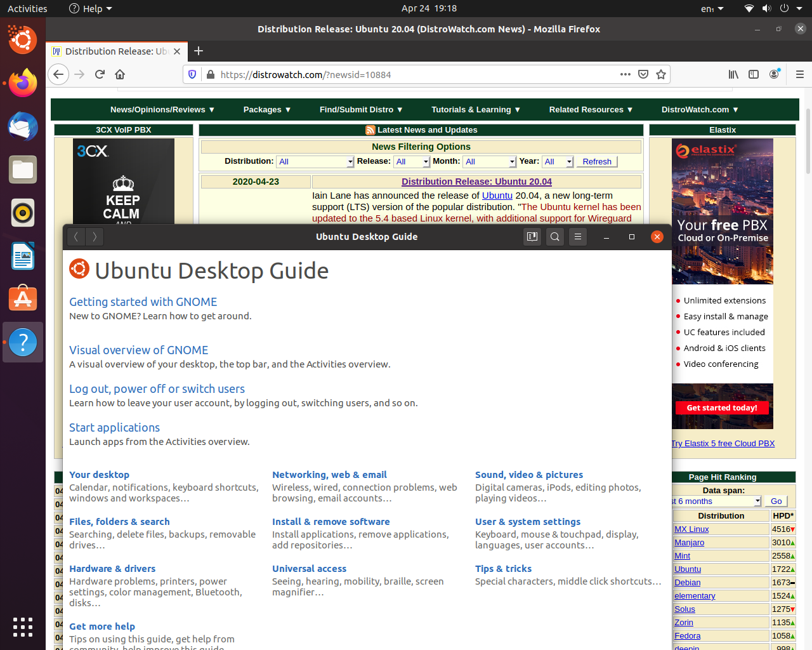
Task: Toggle Firefox sidebar view
Action: [x=754, y=74]
